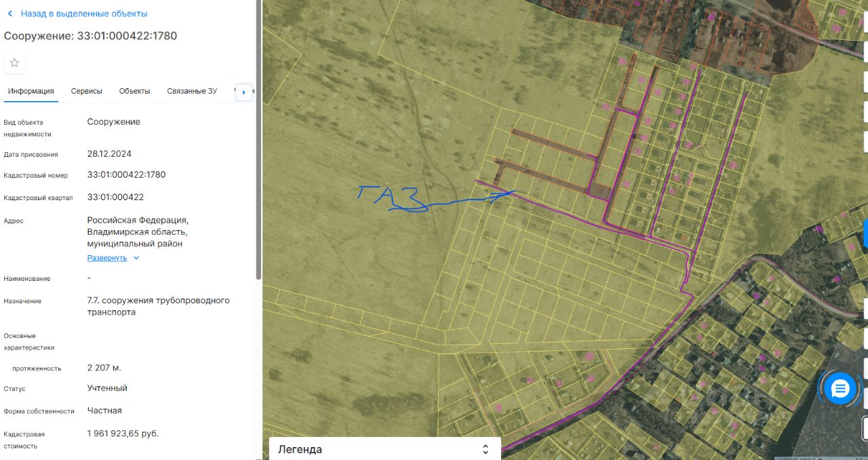Select the 'Вид объекта недвижимости' label
868x460 pixels.
[27, 128]
